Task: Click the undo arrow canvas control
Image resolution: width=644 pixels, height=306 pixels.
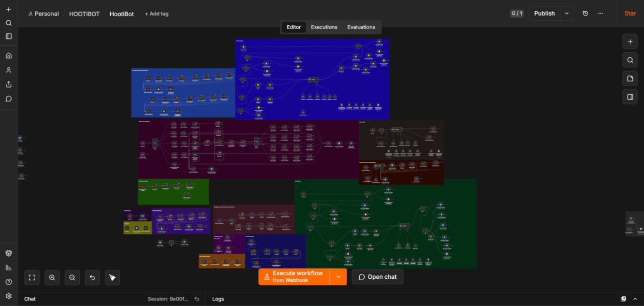Action: coord(92,277)
